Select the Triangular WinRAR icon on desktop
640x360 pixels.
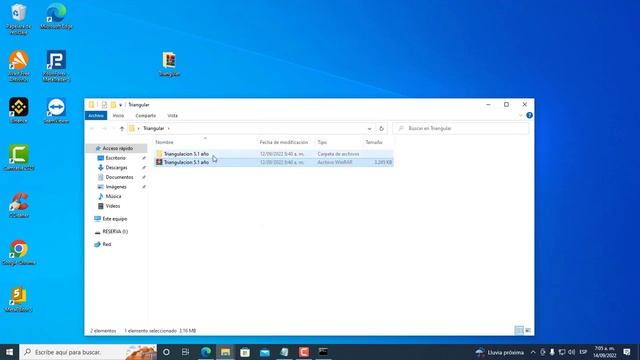click(x=169, y=64)
